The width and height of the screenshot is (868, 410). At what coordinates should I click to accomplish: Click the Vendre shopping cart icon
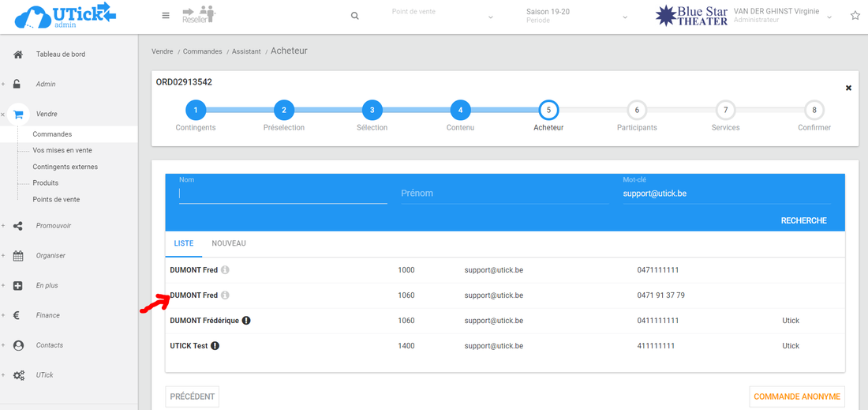click(18, 114)
